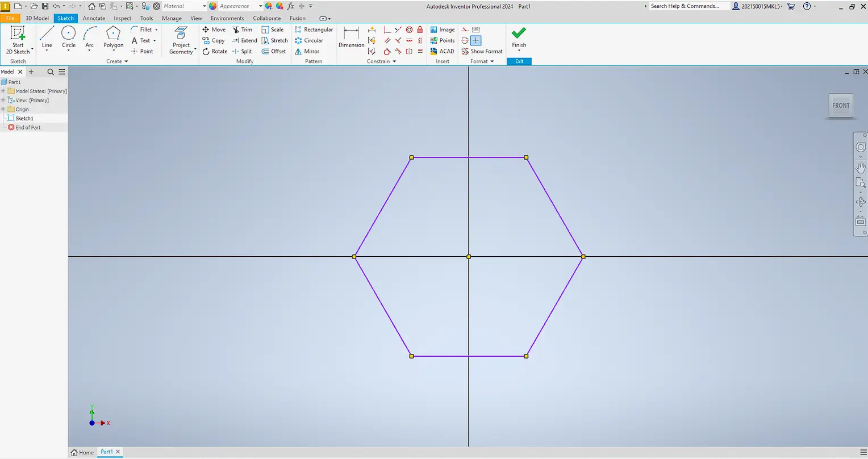The width and height of the screenshot is (868, 459).
Task: Enable Show Format display
Action: (x=482, y=51)
